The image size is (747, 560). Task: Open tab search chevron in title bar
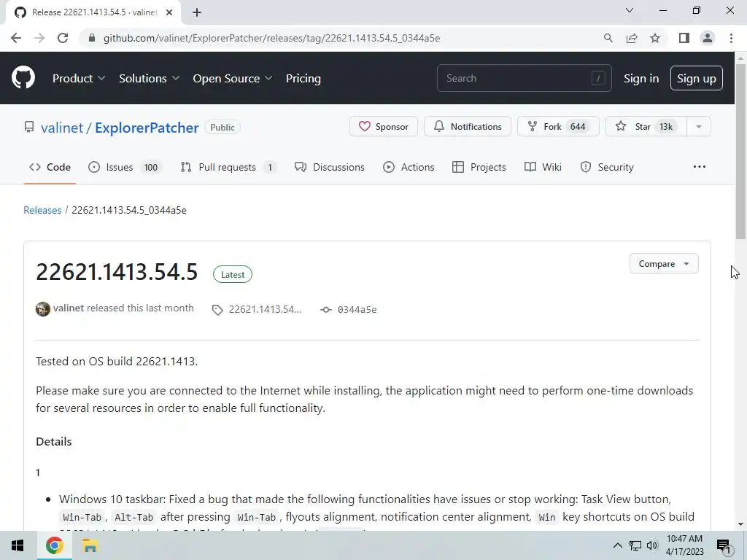tap(630, 10)
